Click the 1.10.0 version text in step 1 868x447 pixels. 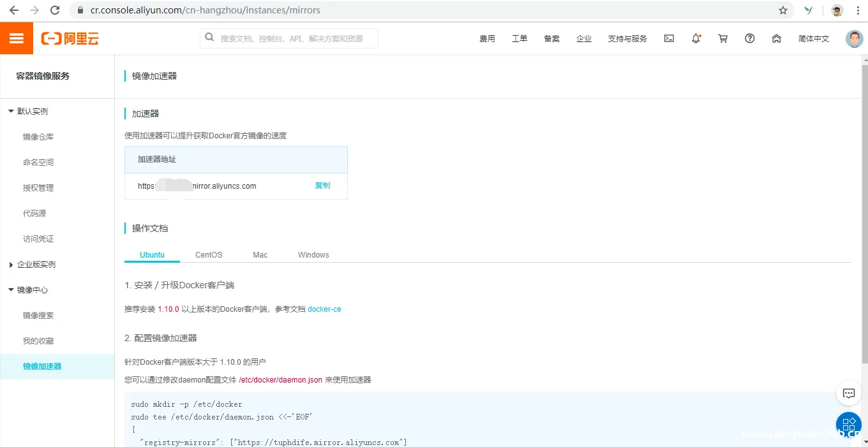click(x=168, y=309)
